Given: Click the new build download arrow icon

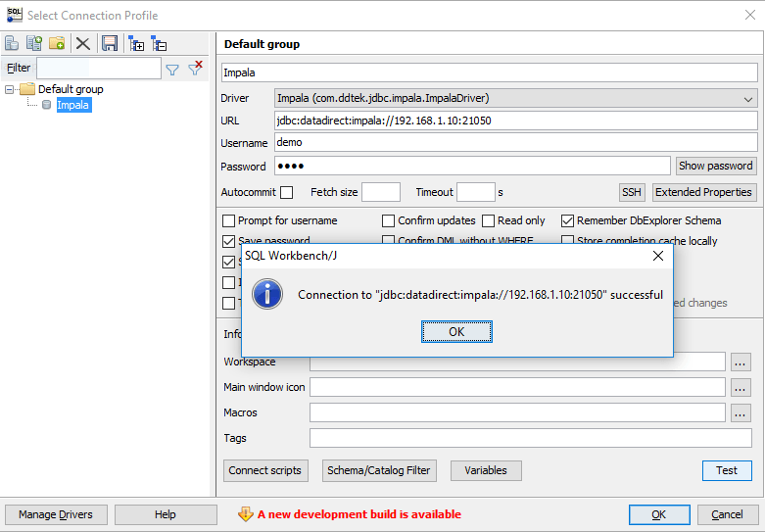Looking at the screenshot, I should click(x=246, y=514).
